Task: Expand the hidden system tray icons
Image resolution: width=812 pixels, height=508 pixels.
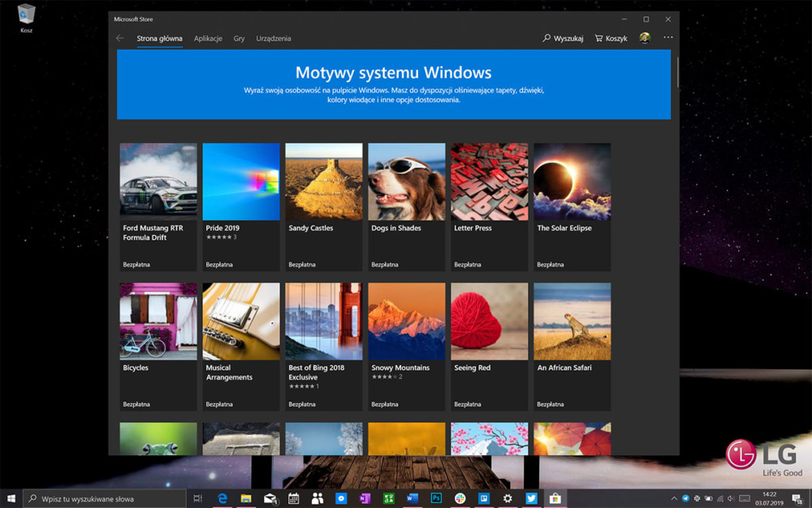Action: (674, 499)
